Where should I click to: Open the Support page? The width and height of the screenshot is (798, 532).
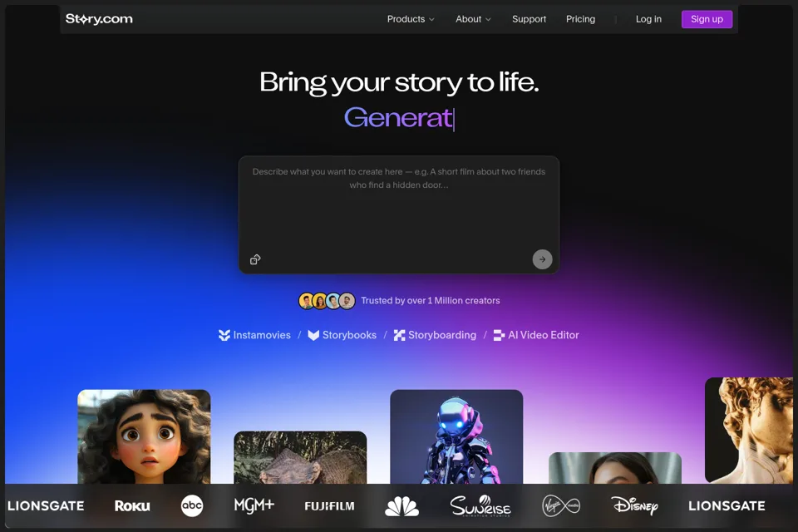[529, 19]
